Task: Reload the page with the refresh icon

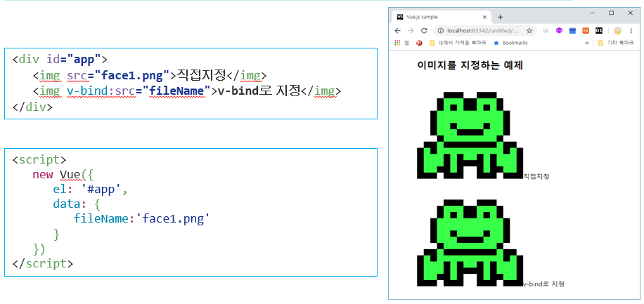Action: pyautogui.click(x=424, y=31)
